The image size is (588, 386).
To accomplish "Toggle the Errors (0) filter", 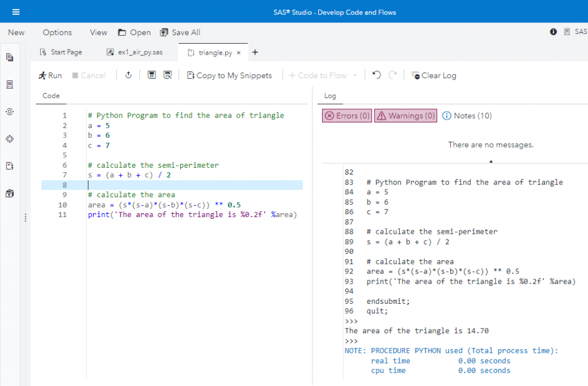I will coord(347,116).
